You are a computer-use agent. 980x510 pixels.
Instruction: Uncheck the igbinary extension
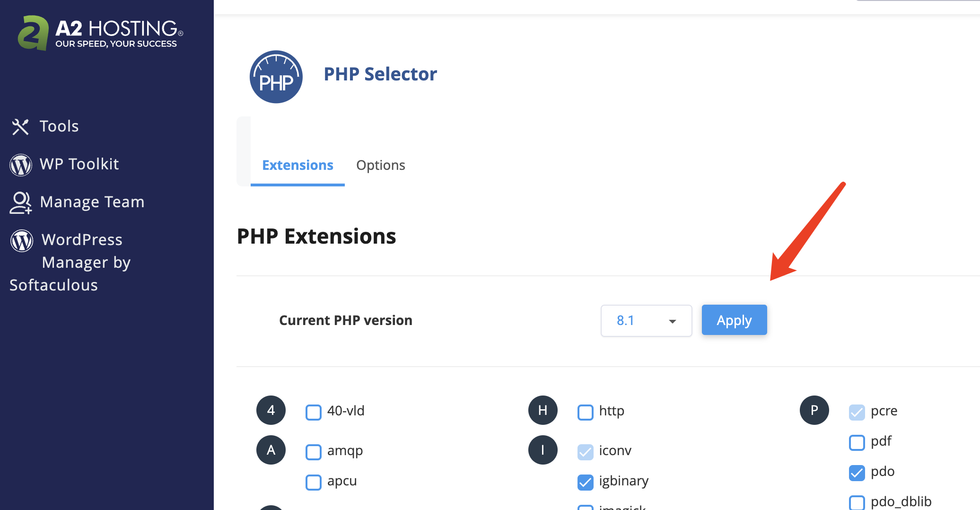pyautogui.click(x=585, y=482)
